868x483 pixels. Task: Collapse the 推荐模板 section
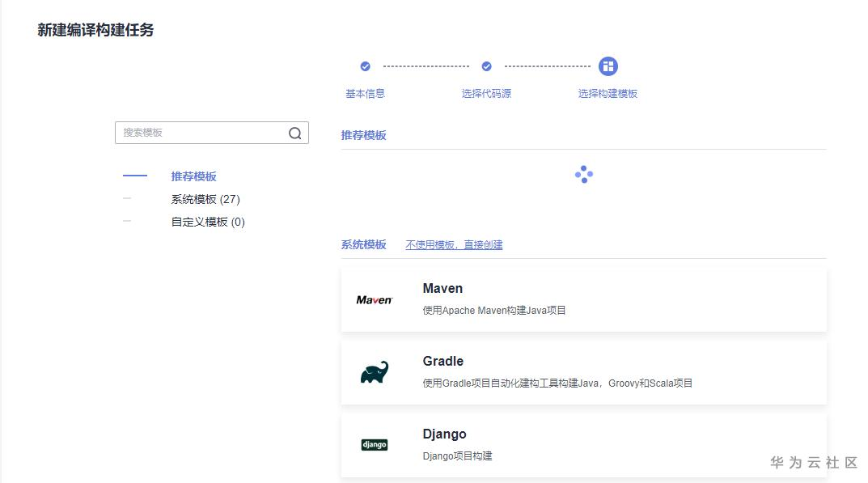tap(134, 176)
